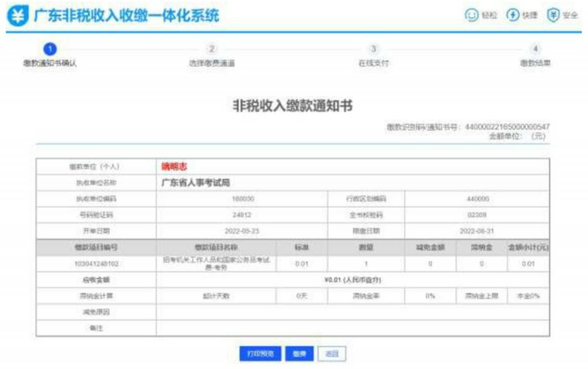Click the 非税收入缴款通知书 heading

click(293, 106)
